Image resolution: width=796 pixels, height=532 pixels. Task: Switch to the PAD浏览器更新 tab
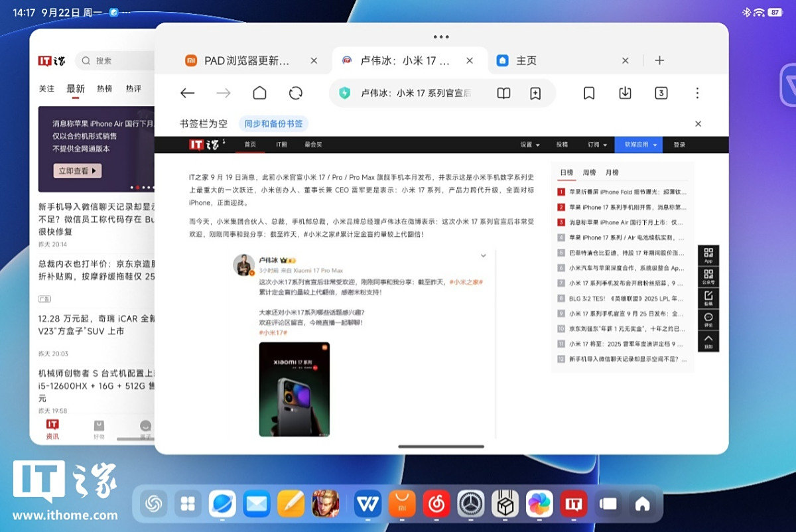click(245, 60)
